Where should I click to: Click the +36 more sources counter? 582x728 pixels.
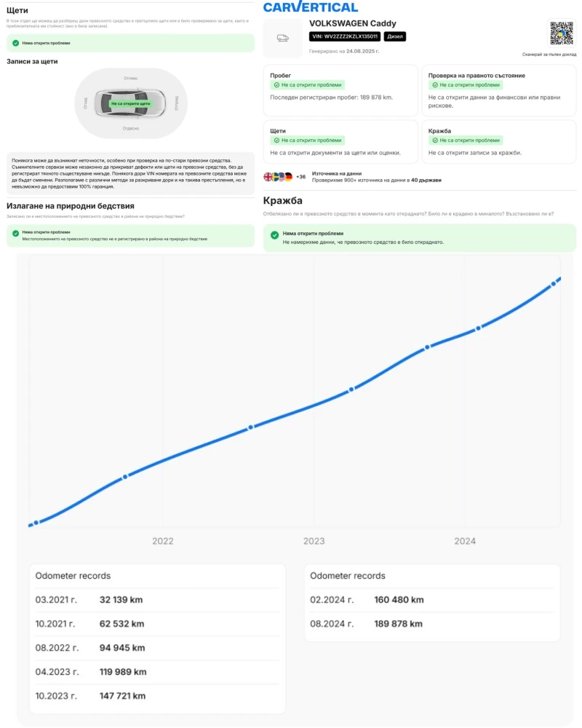[300, 177]
